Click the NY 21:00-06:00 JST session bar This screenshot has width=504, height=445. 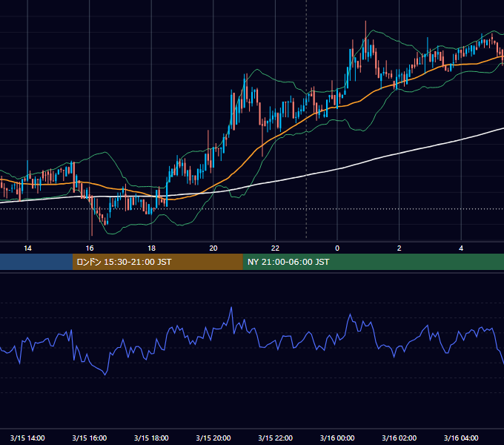coord(373,262)
